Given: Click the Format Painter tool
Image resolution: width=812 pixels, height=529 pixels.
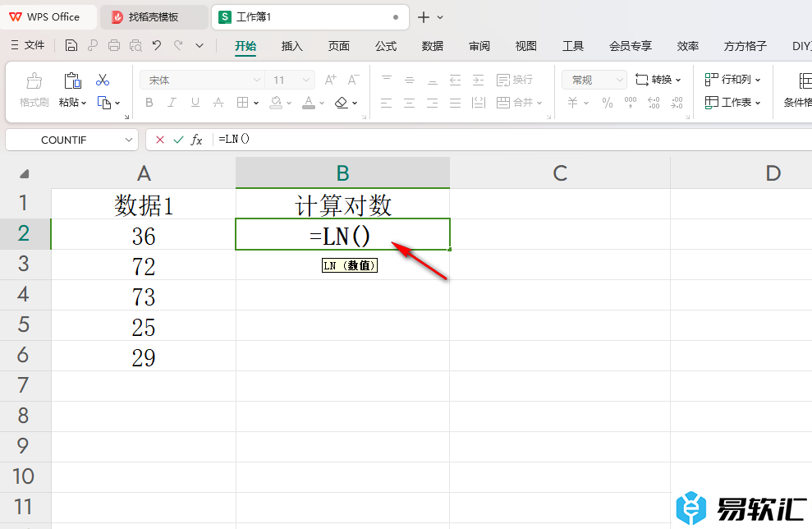Looking at the screenshot, I should click(x=34, y=90).
